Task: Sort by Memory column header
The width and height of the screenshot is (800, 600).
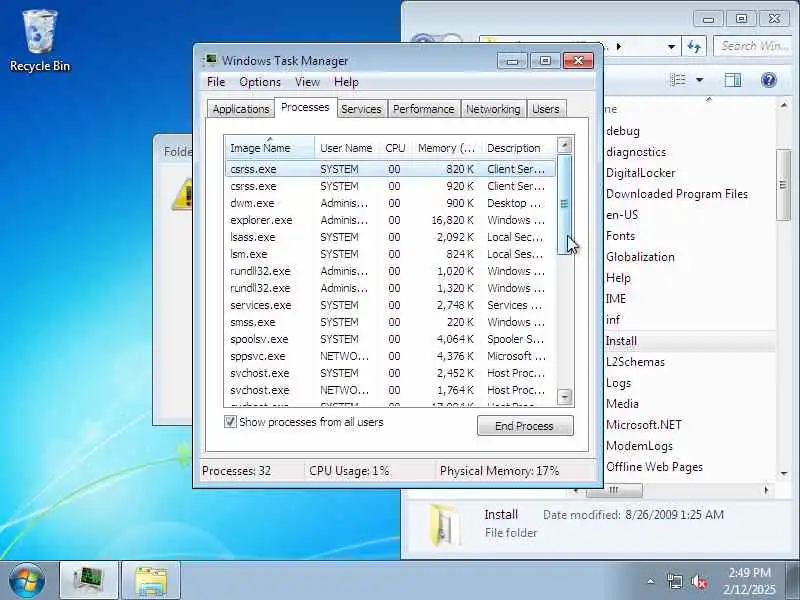Action: coord(446,148)
